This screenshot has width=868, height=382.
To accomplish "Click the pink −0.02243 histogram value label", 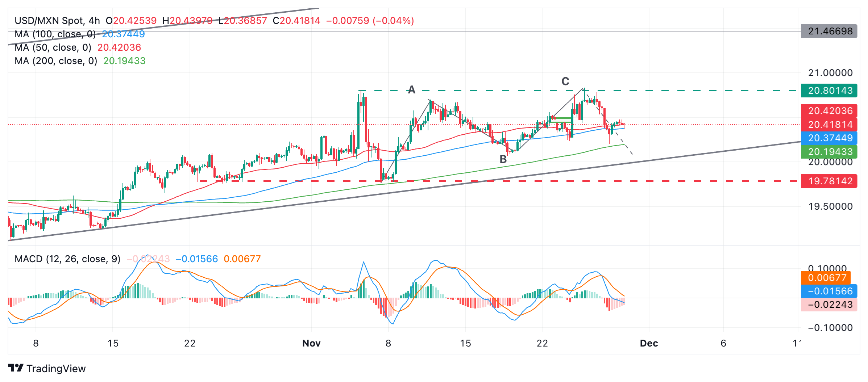I will (x=829, y=305).
